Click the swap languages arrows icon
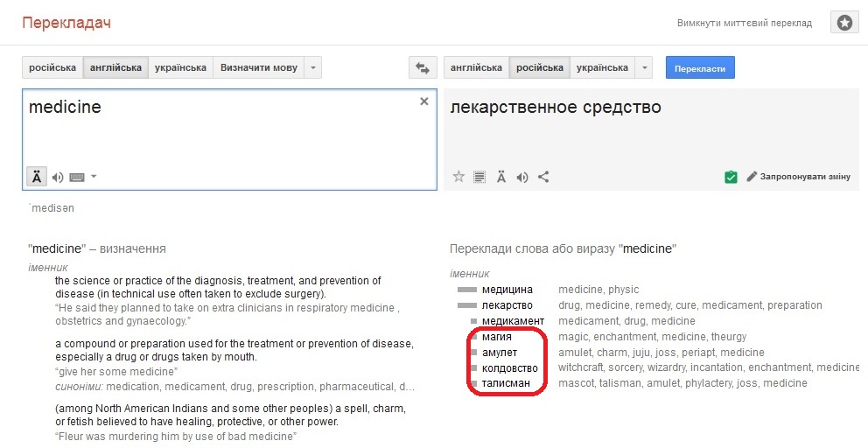Image resolution: width=868 pixels, height=448 pixels. (x=423, y=67)
